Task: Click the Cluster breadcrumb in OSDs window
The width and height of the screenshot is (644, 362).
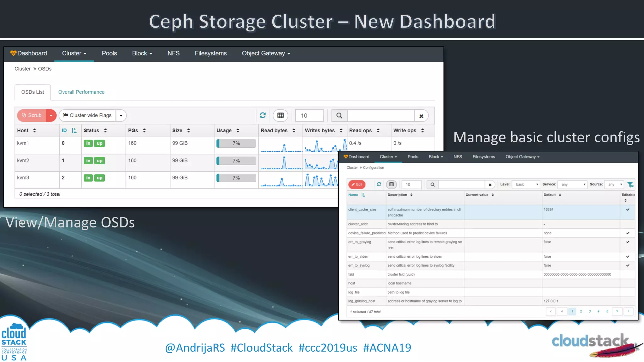Action: tap(23, 69)
